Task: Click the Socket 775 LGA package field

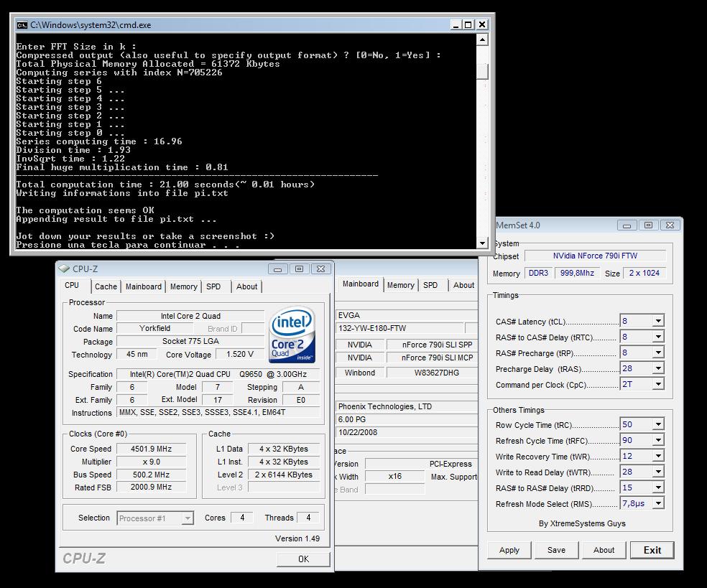Action: pyautogui.click(x=190, y=342)
